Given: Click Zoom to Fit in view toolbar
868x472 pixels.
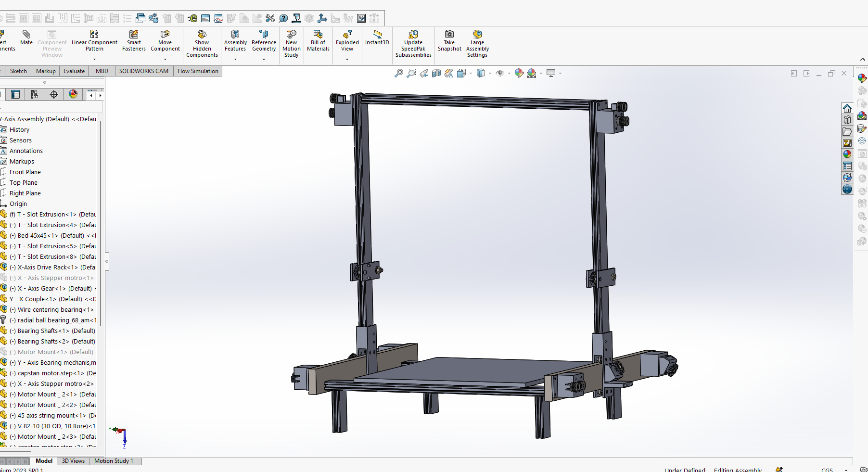Looking at the screenshot, I should (x=399, y=73).
